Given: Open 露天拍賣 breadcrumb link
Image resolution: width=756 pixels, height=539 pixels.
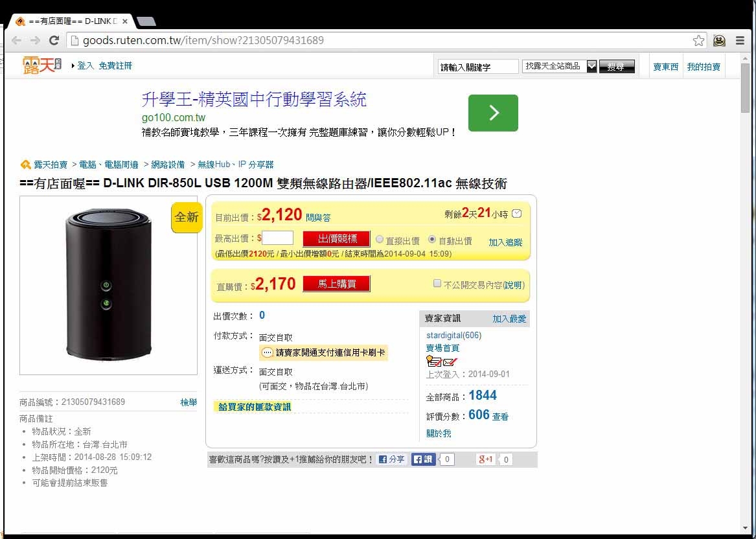Looking at the screenshot, I should click(51, 165).
